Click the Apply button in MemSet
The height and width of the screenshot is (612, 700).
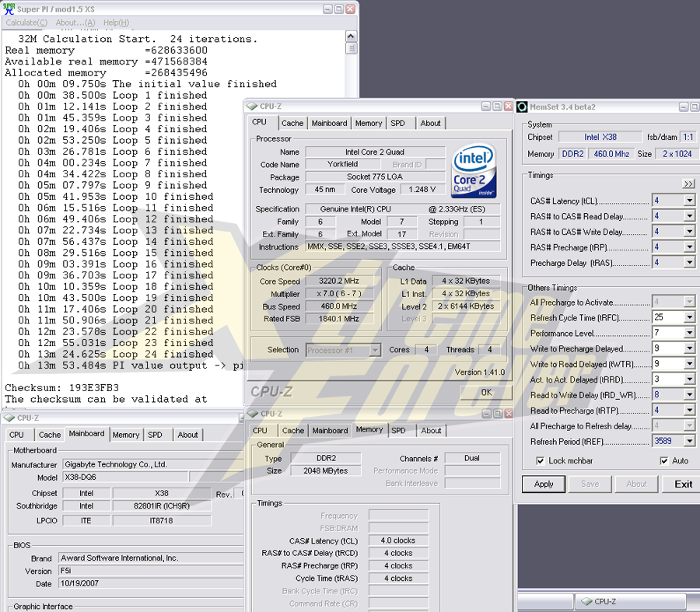544,484
